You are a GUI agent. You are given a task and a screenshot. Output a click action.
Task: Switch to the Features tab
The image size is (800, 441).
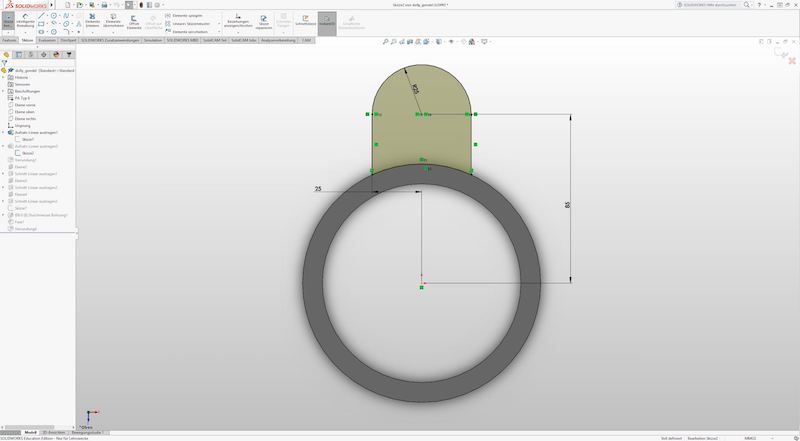coord(9,40)
